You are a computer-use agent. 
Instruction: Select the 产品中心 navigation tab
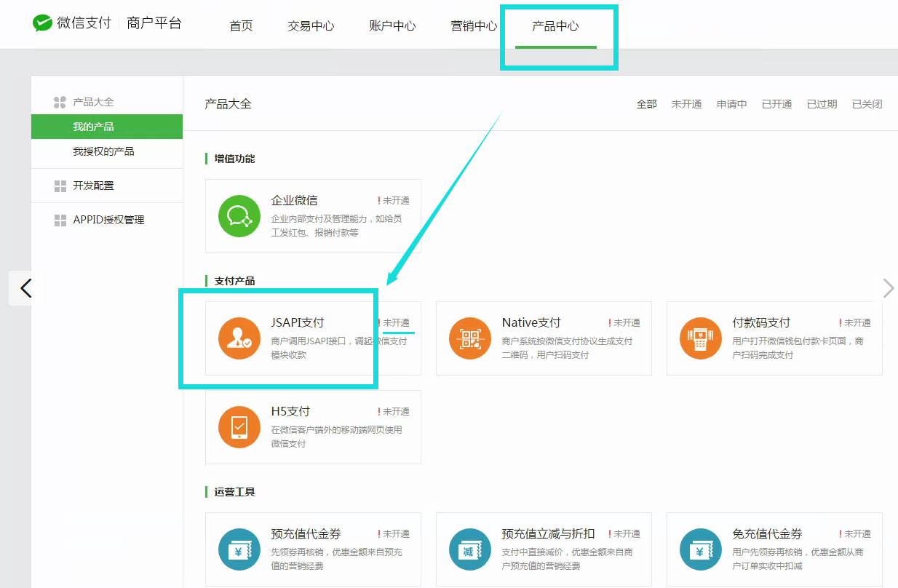556,26
